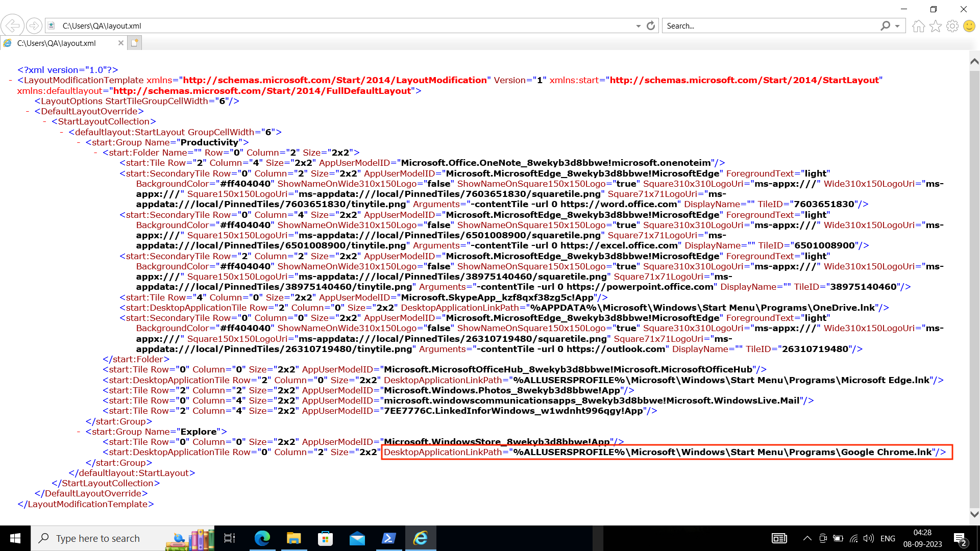Select the C:\Users\QA\layout.xml tab
The height and width of the screenshot is (551, 980).
coord(63,43)
